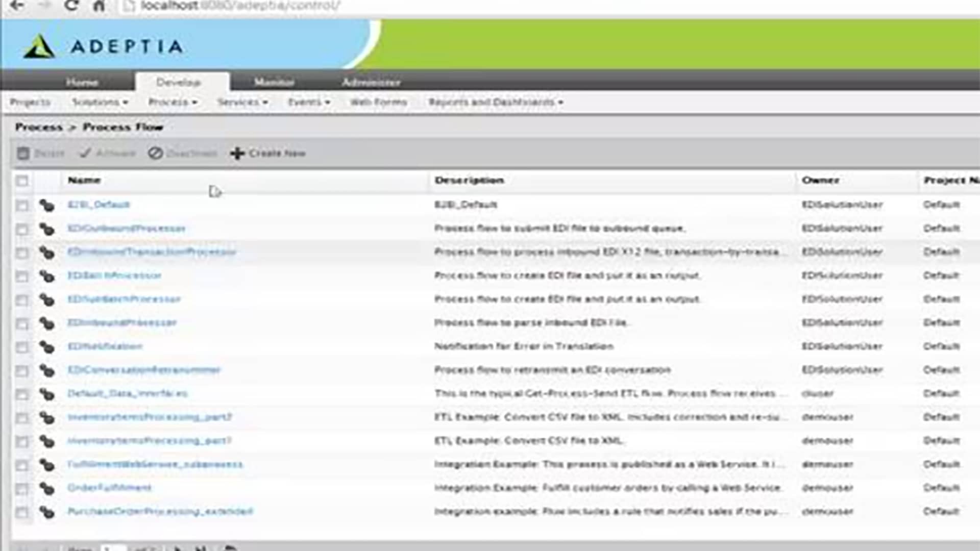Open the Services dropdown menu
The width and height of the screenshot is (980, 551).
(242, 103)
